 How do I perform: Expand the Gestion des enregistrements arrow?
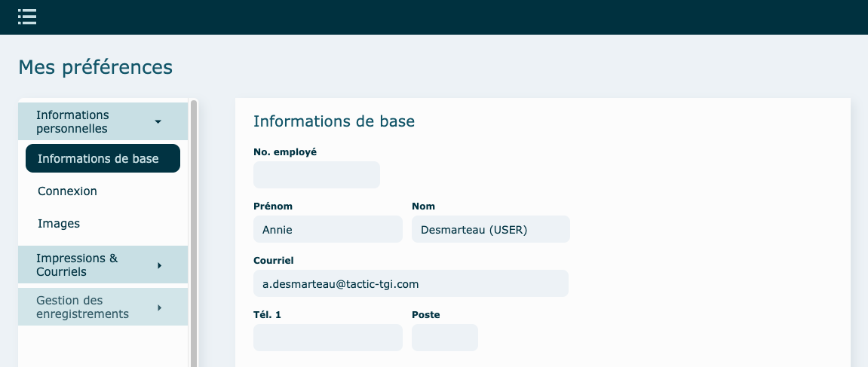pos(159,307)
